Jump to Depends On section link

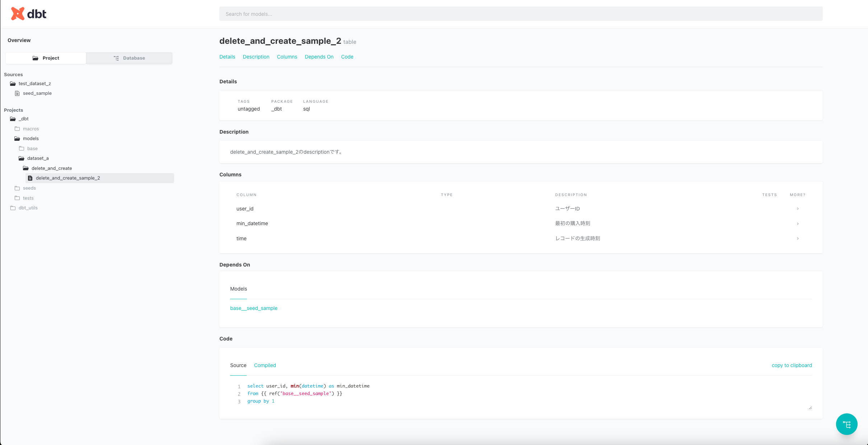pyautogui.click(x=319, y=57)
